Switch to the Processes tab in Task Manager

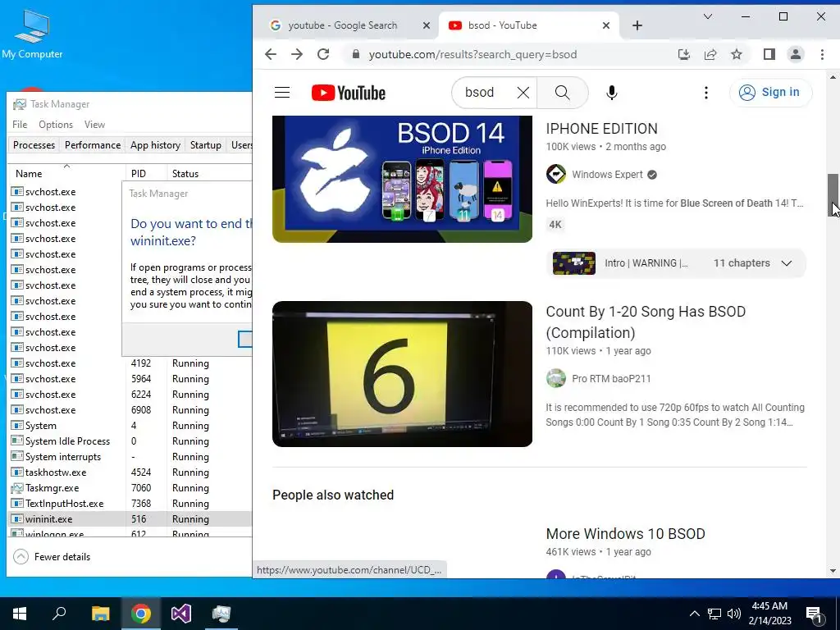[34, 145]
